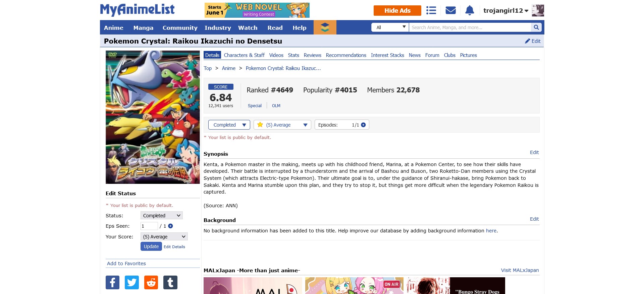Open Your Score select in Edit Status
Screen dimensions: 644x294
(x=164, y=237)
